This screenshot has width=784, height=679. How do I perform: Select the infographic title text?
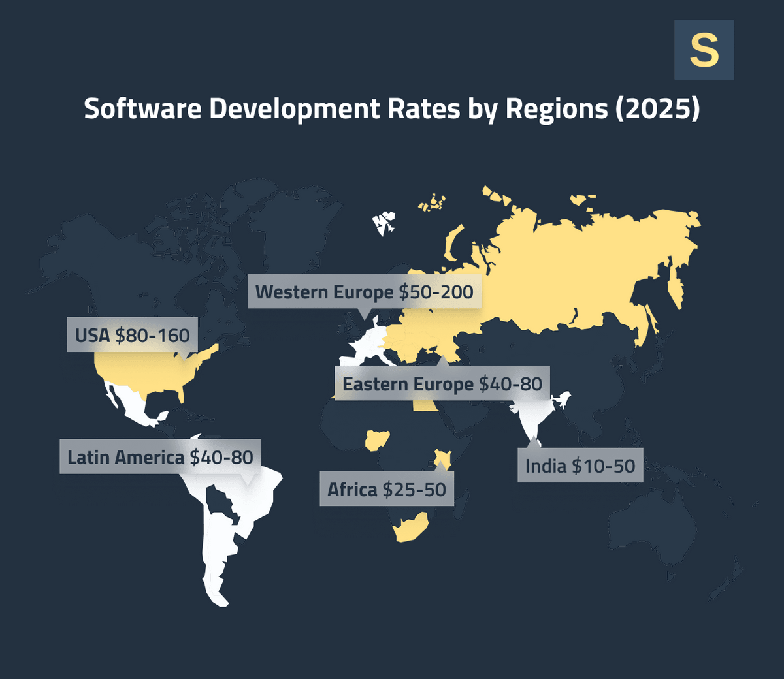point(392,108)
